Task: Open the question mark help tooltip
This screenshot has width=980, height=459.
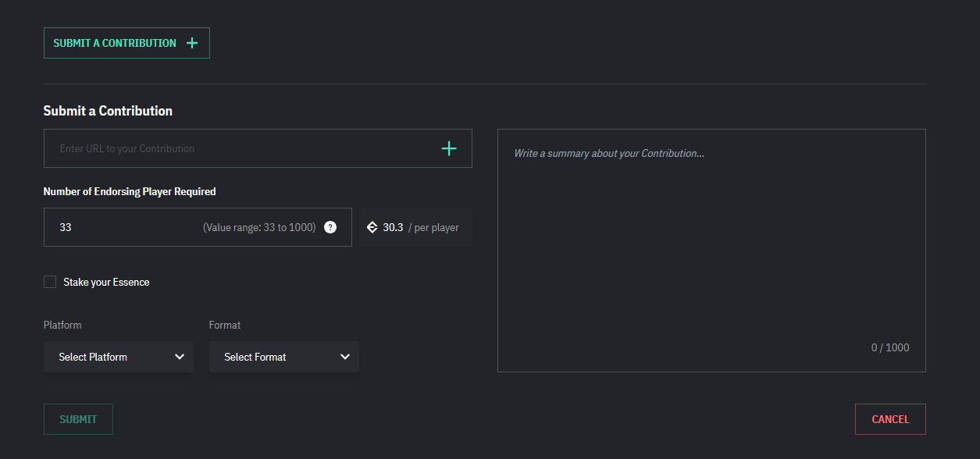Action: pos(330,227)
